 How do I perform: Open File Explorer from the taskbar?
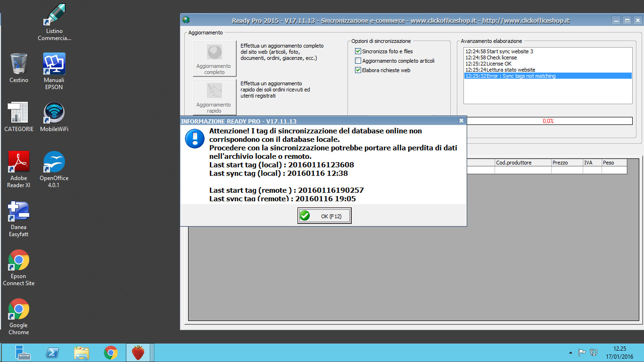pos(82,353)
